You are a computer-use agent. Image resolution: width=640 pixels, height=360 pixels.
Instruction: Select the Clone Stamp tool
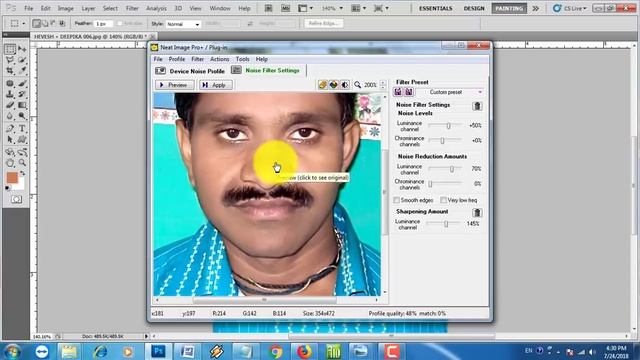(10, 94)
